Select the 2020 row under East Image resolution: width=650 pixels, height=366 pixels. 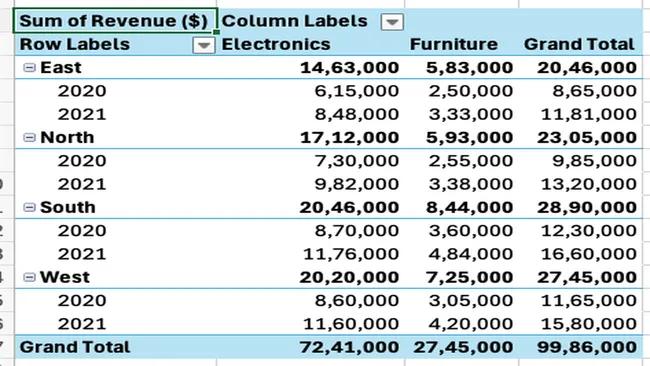82,91
